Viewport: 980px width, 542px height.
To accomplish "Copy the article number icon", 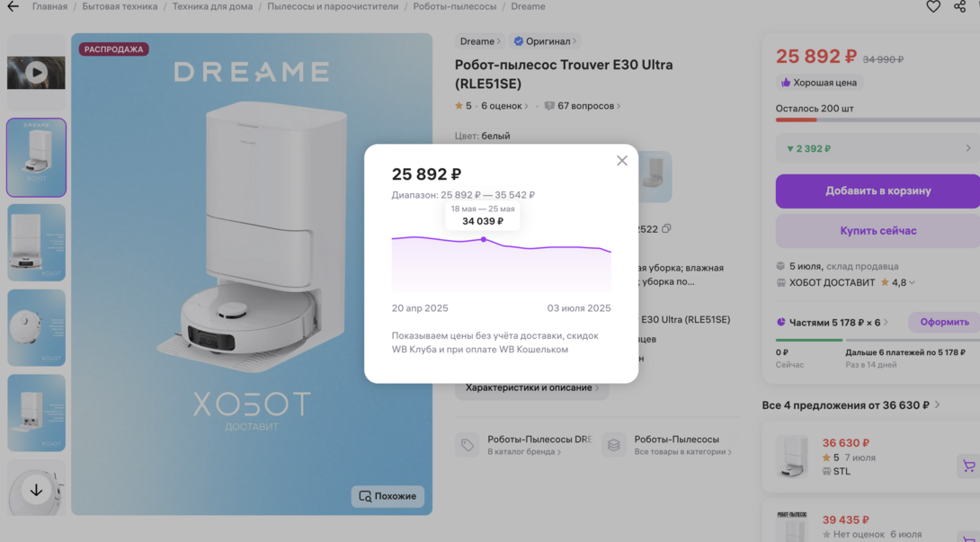I will click(x=666, y=229).
